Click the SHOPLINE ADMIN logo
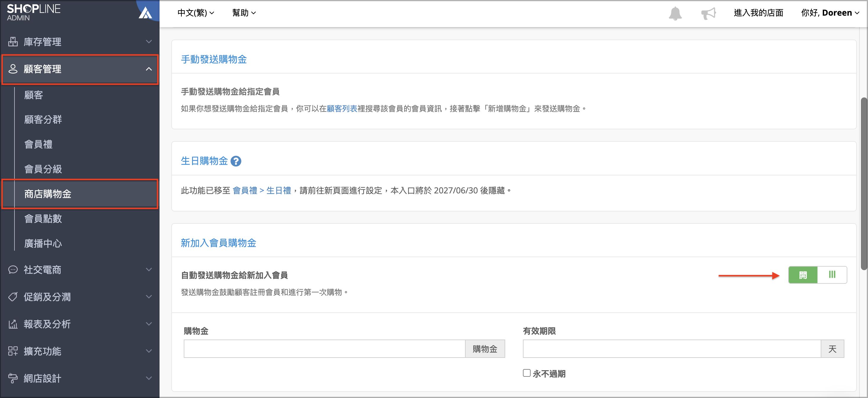The height and width of the screenshot is (398, 868). pos(33,12)
